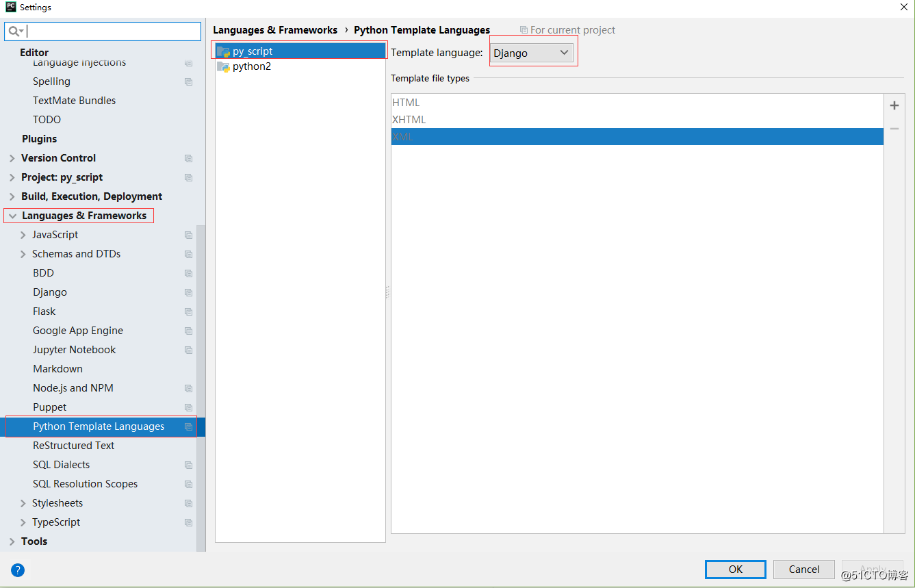Screen dimensions: 915x588
Task: Click PyCharm logo in the title bar
Action: tap(10, 7)
